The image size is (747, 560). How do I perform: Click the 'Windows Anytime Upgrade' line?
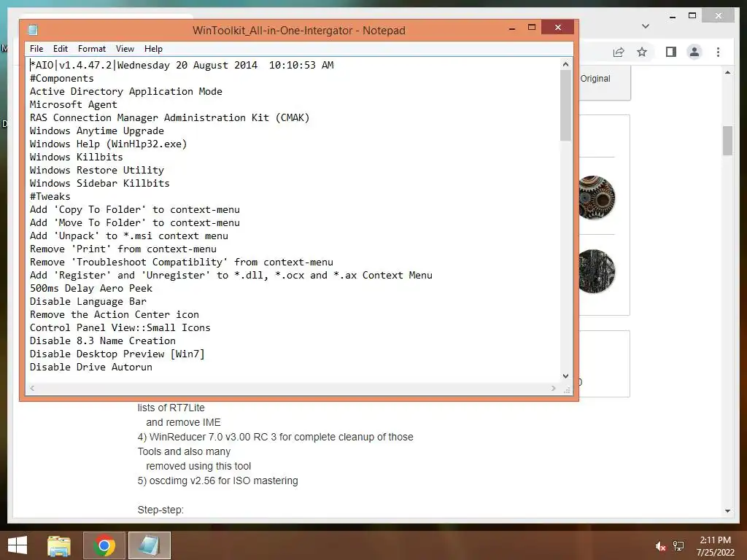(97, 131)
